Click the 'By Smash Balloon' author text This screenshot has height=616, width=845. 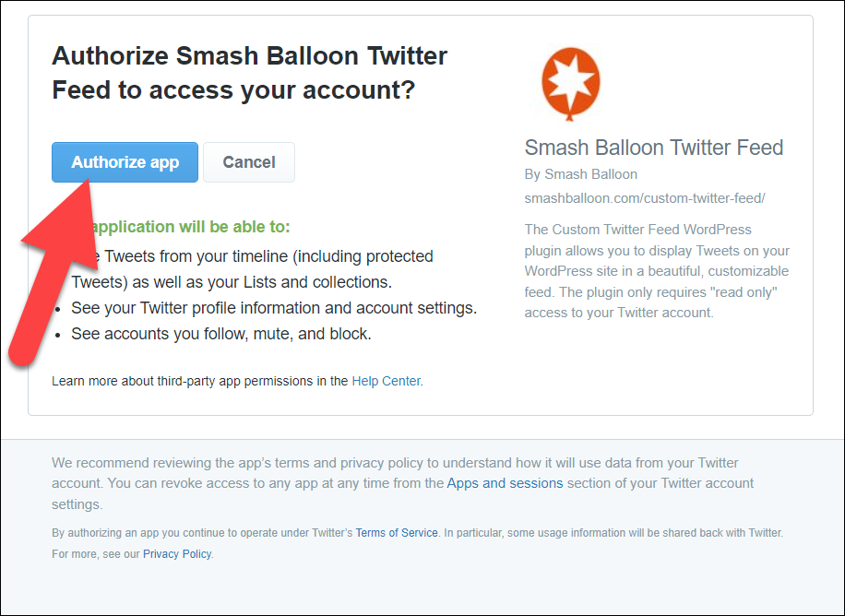click(580, 174)
